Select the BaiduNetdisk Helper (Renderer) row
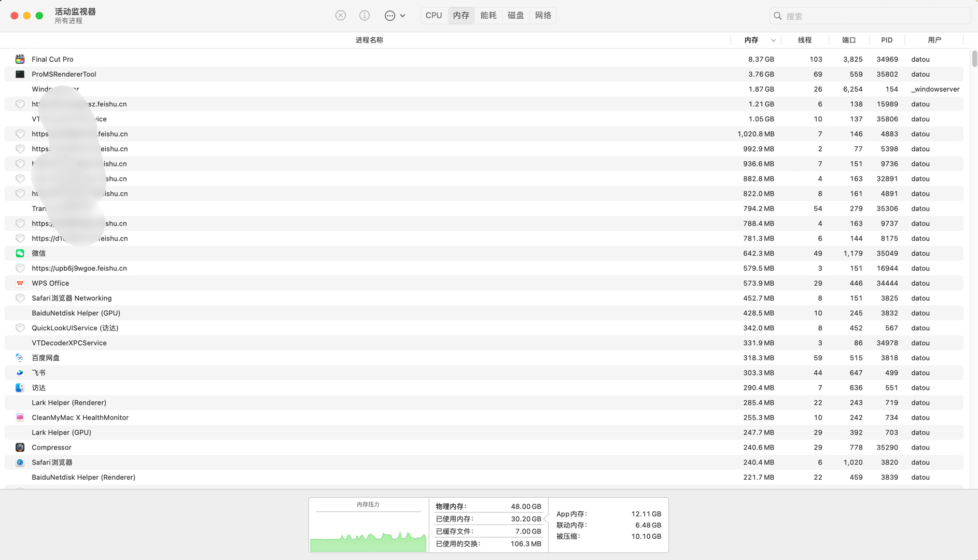This screenshot has width=978, height=560. point(484,478)
